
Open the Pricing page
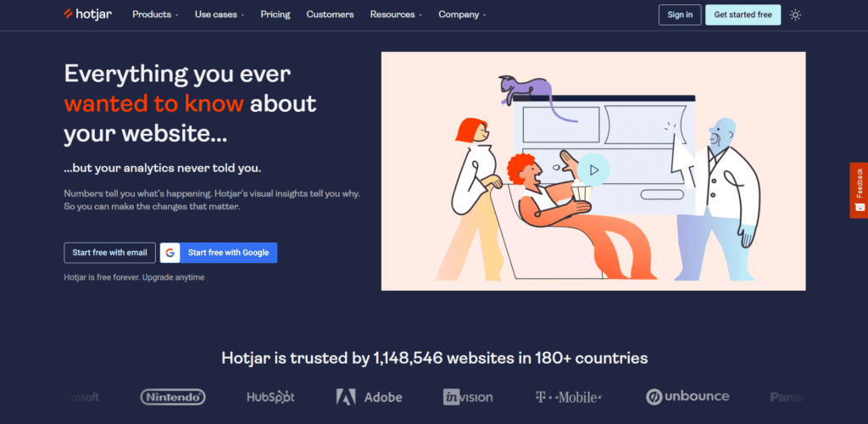click(x=275, y=15)
